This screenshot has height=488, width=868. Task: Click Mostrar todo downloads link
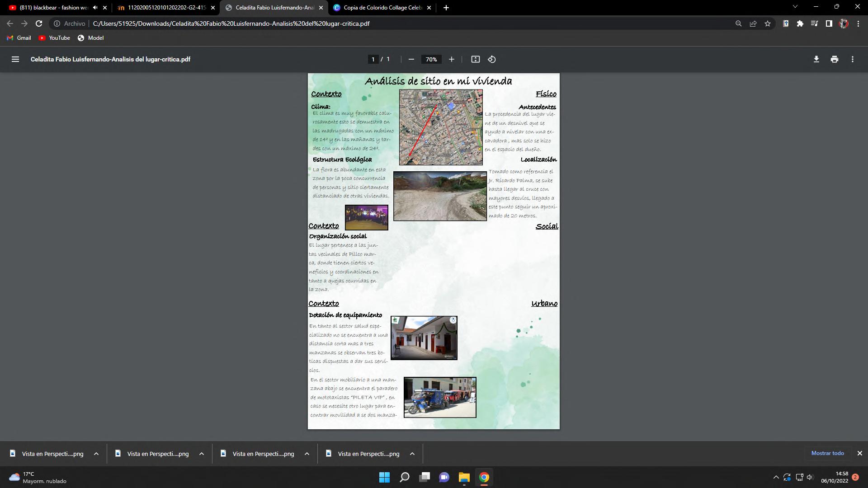click(x=827, y=453)
